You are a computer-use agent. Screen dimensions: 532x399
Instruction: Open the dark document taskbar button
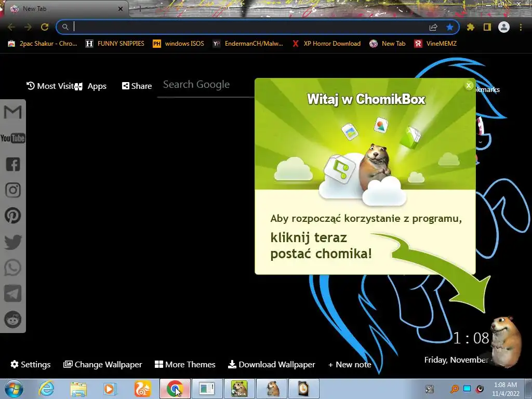coord(304,389)
